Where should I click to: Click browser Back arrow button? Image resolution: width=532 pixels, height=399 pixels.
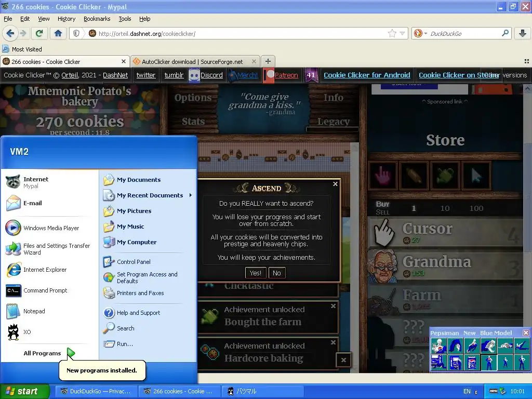click(x=10, y=33)
